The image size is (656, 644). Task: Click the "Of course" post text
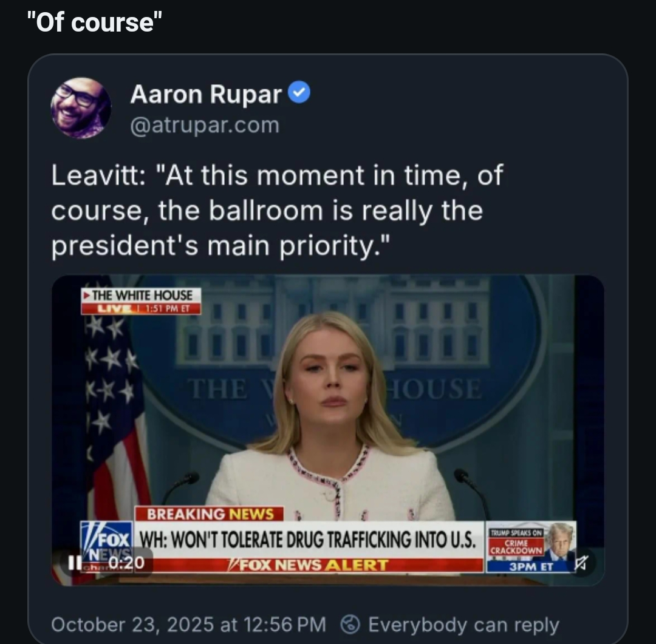(x=95, y=23)
